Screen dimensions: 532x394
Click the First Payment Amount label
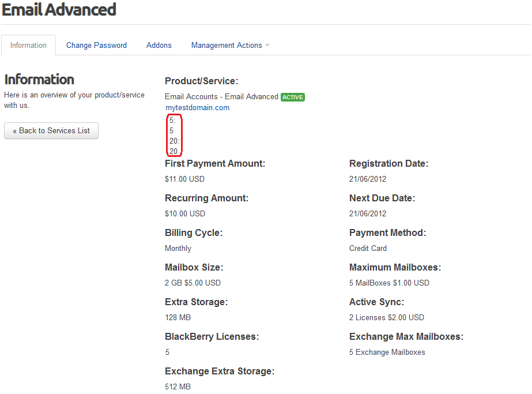click(x=215, y=164)
